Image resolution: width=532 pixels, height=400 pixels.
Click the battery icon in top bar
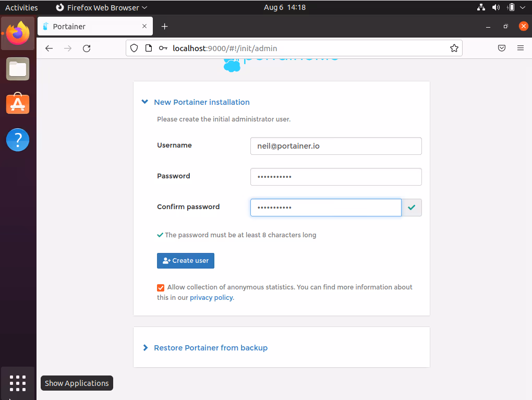click(x=511, y=7)
